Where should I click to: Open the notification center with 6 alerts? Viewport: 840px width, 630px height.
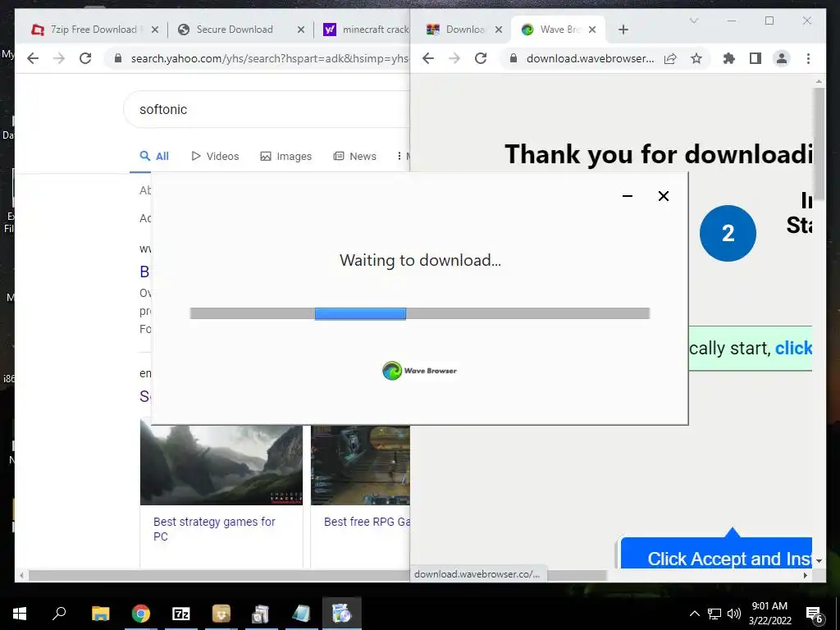(815, 614)
